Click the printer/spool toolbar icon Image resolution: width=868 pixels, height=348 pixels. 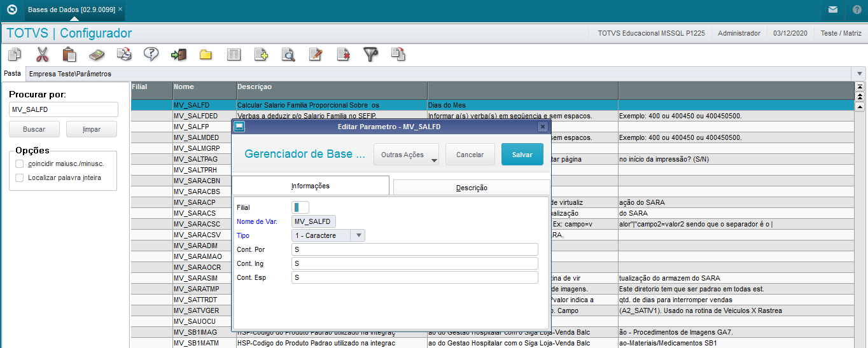(124, 54)
